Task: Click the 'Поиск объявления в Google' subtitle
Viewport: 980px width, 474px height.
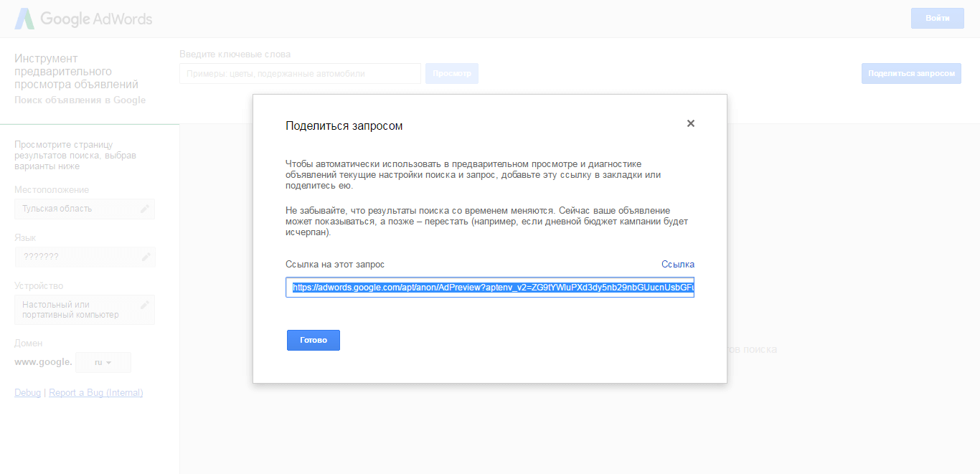Action: click(x=80, y=99)
